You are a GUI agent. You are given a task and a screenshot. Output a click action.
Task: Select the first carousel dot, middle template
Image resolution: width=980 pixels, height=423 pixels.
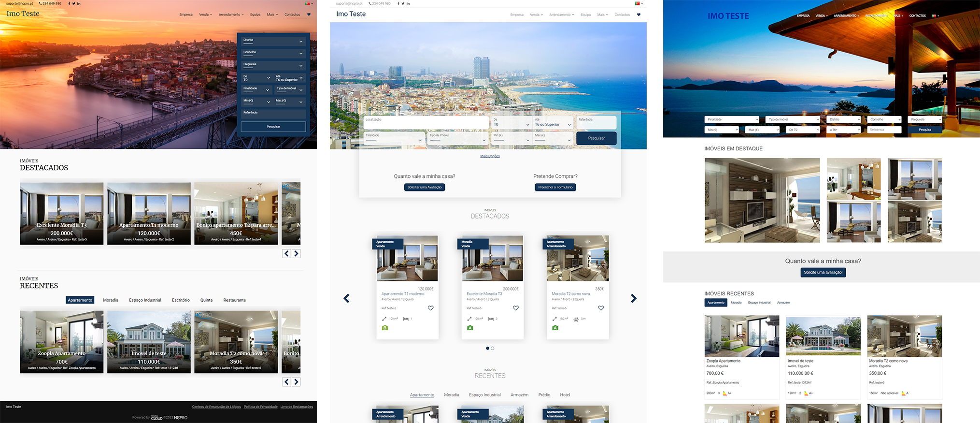coord(487,348)
